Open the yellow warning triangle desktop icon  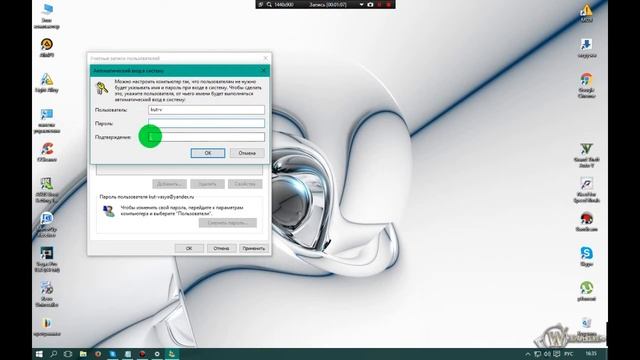point(587,13)
